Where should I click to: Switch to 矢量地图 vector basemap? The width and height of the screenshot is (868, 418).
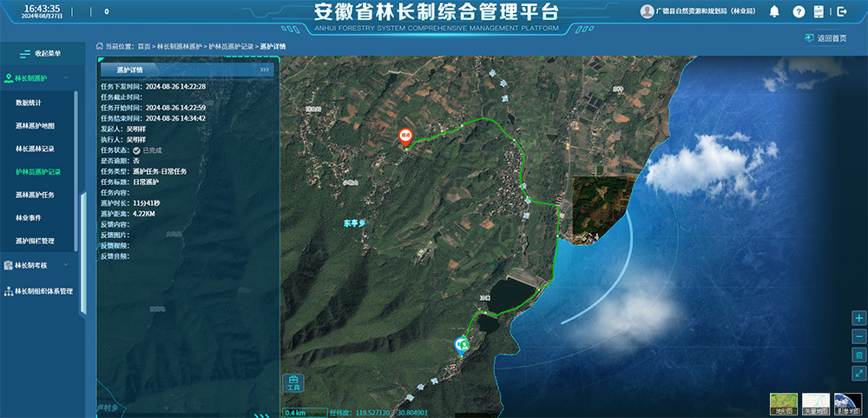coord(815,402)
